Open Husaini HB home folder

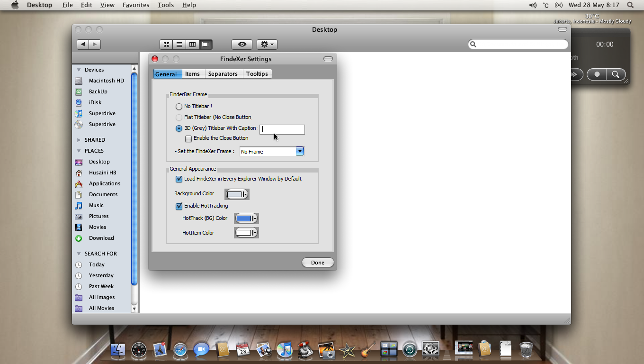(x=102, y=173)
